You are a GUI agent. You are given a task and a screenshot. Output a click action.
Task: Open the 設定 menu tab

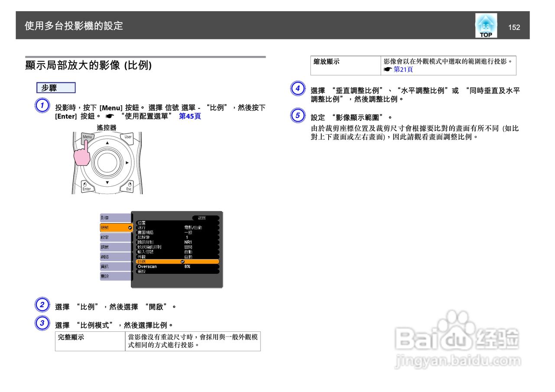108,237
